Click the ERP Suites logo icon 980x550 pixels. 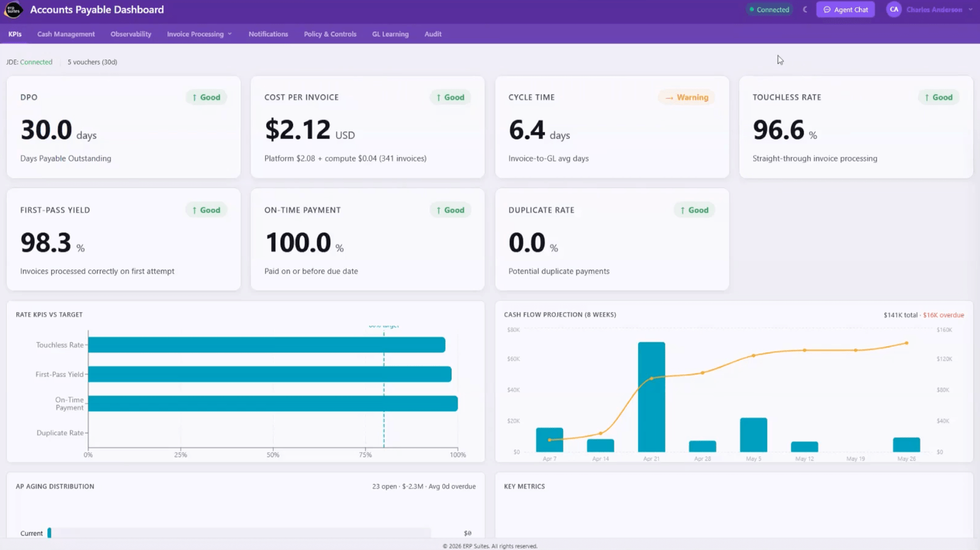coord(13,10)
